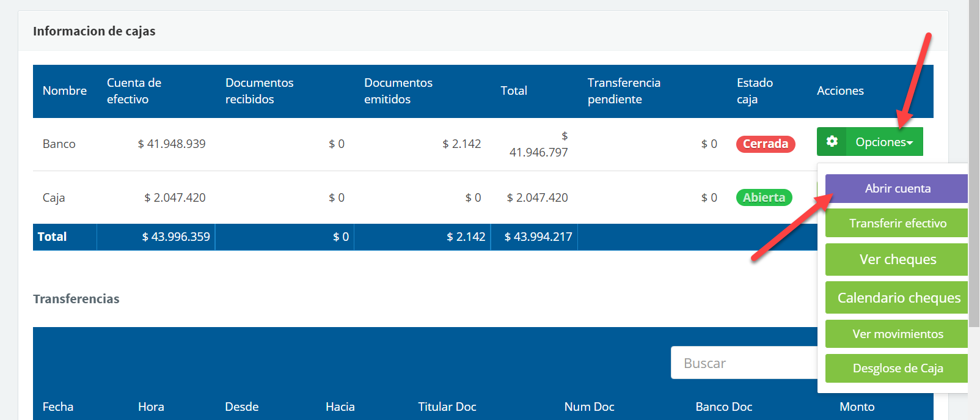The image size is (980, 420).
Task: Click the Num Doc column header
Action: (x=589, y=407)
